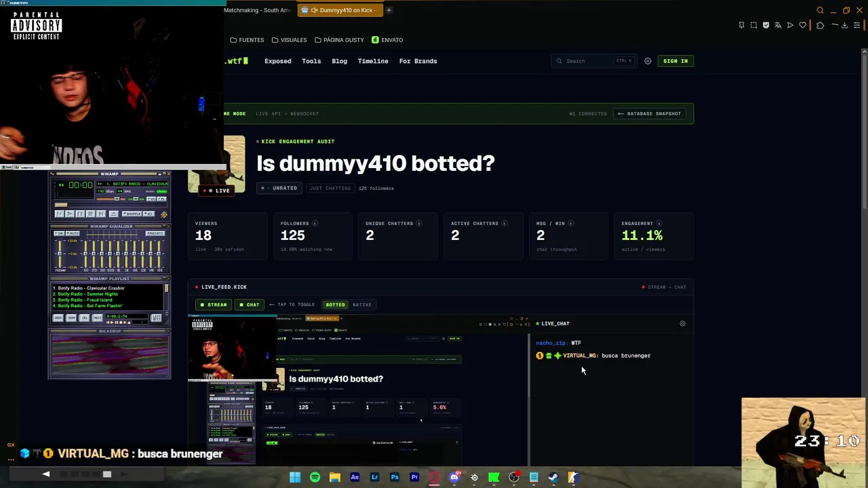Screen dimensions: 868x488
Task: Open a new browser tab
Action: (389, 10)
